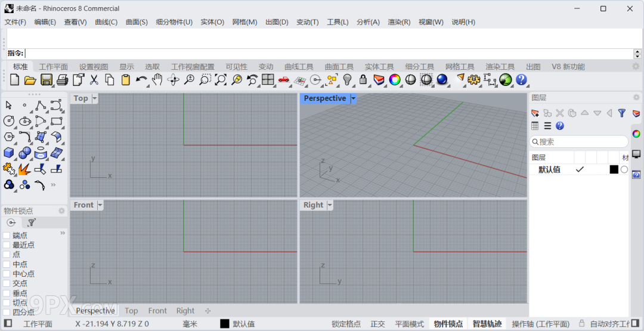Switch to the 工作平面 toolbar tab
Screen dimensions: 644x331
coord(54,67)
